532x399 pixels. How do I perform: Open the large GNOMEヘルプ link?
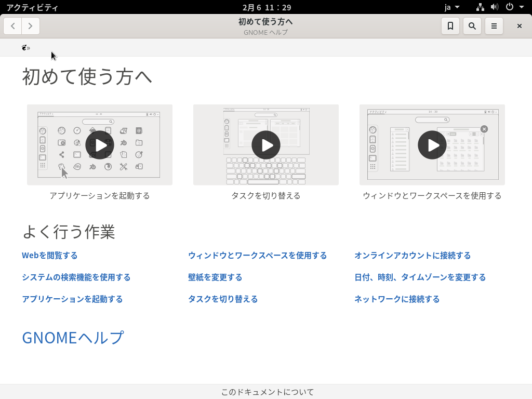point(73,338)
